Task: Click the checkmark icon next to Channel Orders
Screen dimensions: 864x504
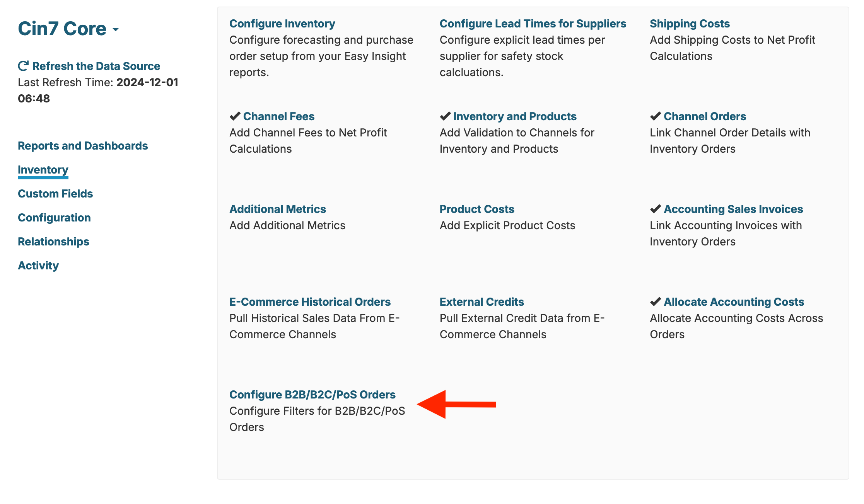Action: click(655, 116)
